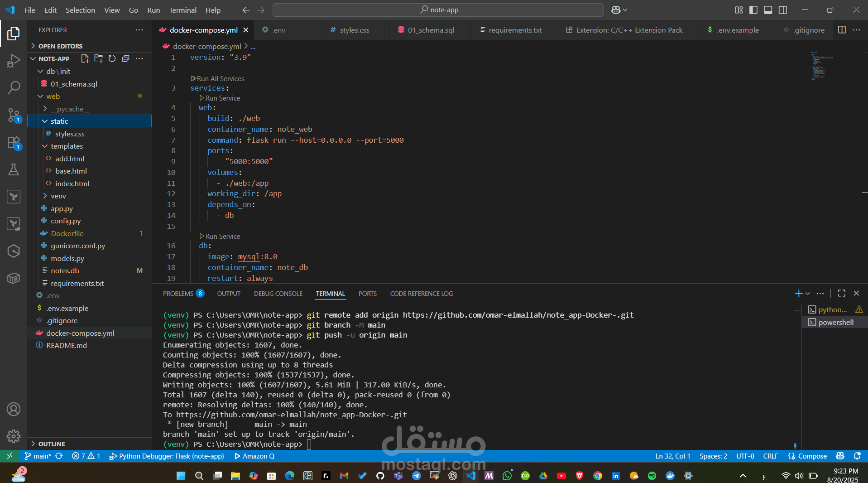The height and width of the screenshot is (483, 868).
Task: Switch to the requirements.txt tab
Action: [x=515, y=30]
